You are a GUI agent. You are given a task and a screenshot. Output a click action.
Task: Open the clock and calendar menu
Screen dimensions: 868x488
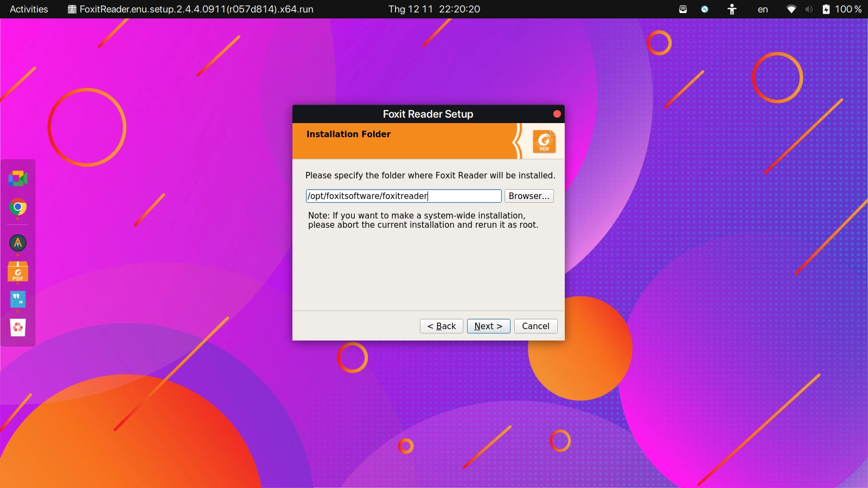(x=434, y=9)
